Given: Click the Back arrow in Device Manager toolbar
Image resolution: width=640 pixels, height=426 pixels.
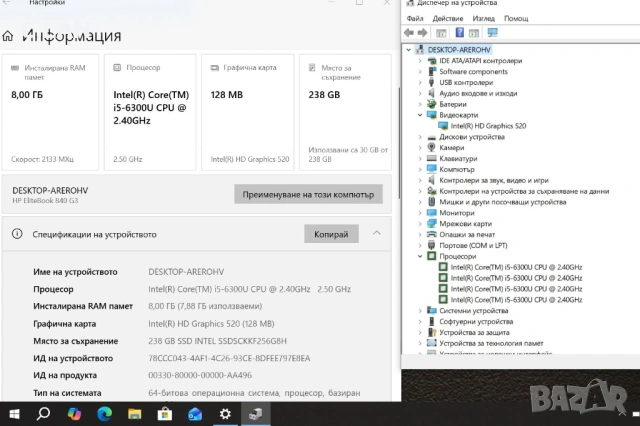Looking at the screenshot, I should coord(409,33).
